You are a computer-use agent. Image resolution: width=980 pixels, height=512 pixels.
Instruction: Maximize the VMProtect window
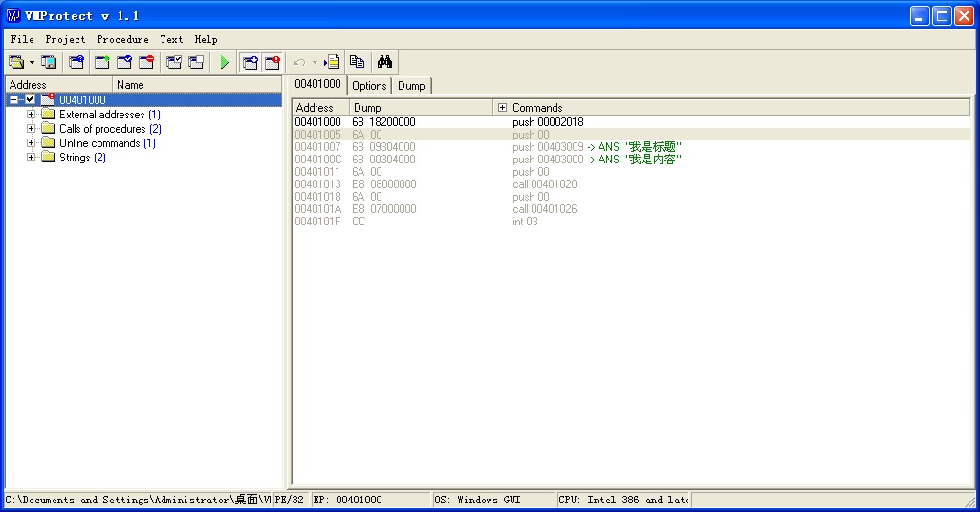coord(942,15)
